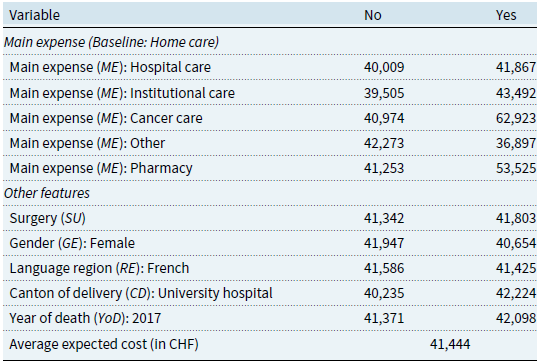Click the Other features section heading
This screenshot has width=538, height=364.
(47, 193)
